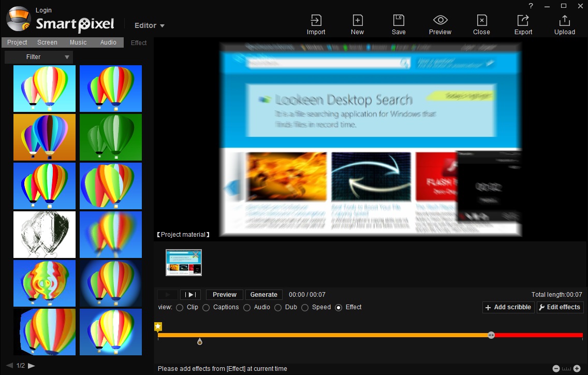Select the playhead handle on the timeline

coord(491,335)
